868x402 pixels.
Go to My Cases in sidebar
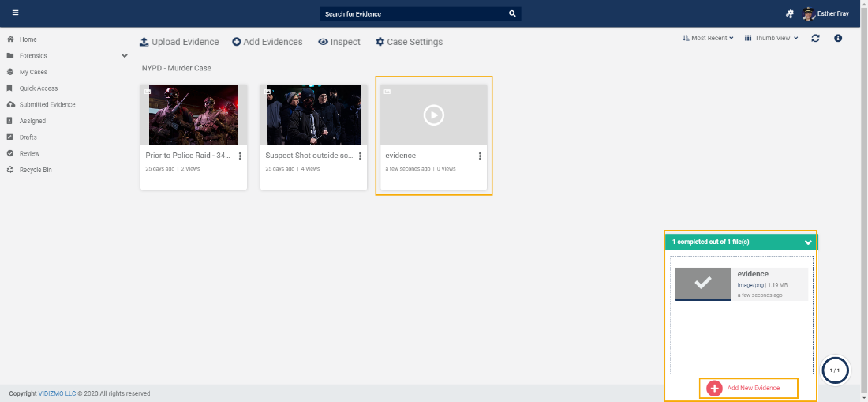pos(33,72)
